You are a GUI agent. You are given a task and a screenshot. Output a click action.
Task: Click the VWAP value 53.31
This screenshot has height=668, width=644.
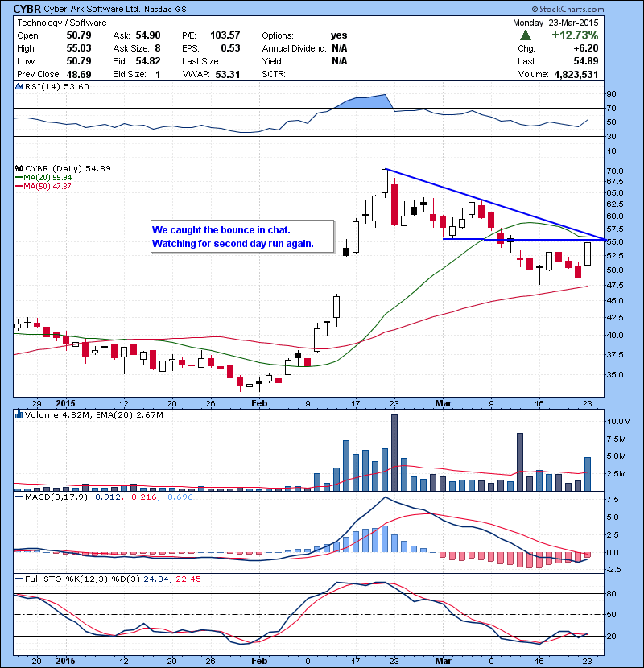coord(228,75)
